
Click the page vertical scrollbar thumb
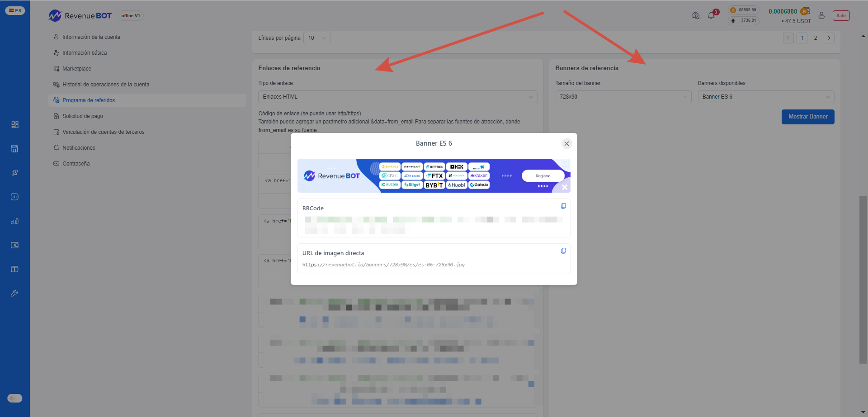click(x=863, y=280)
